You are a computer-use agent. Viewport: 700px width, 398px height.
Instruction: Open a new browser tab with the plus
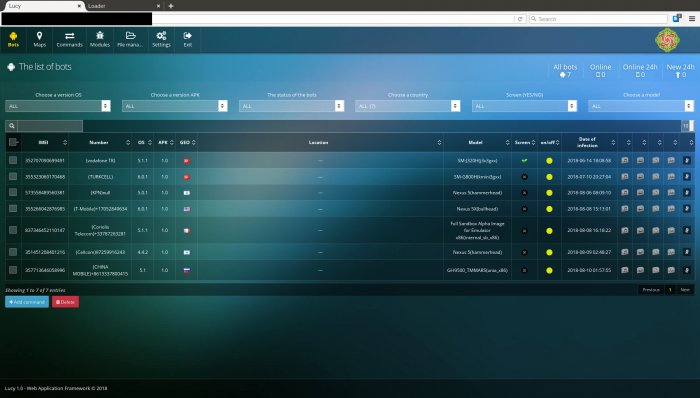point(171,6)
